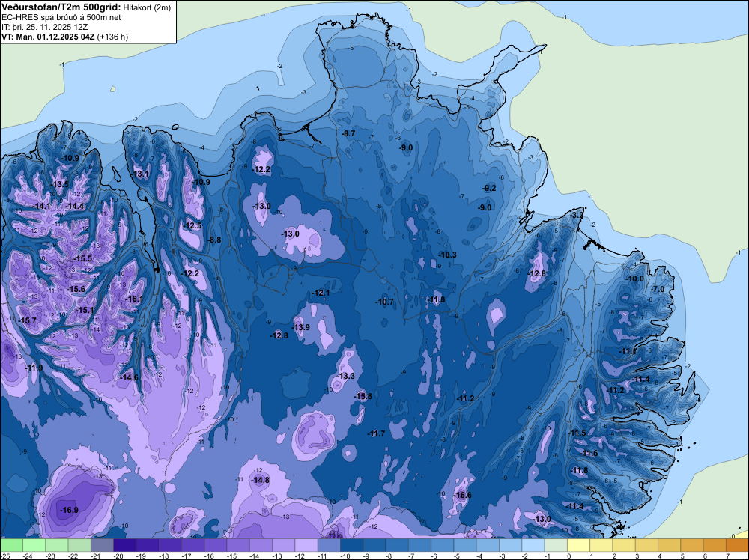Click the -14.8 temperature value

(x=261, y=481)
